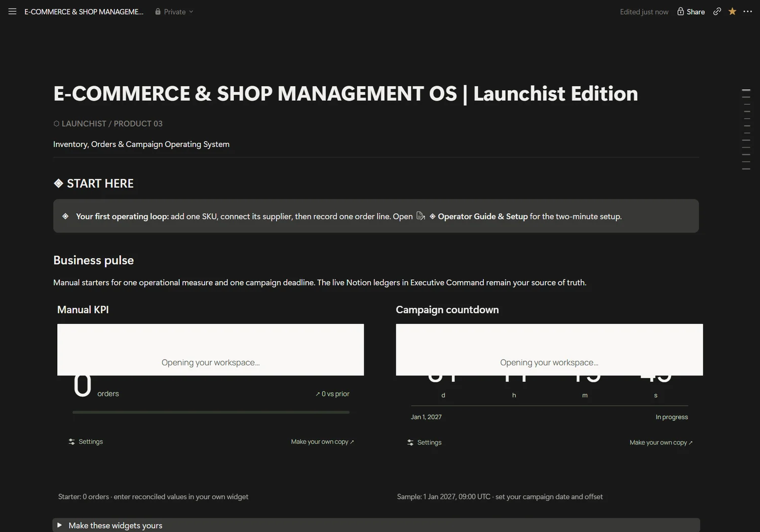The height and width of the screenshot is (532, 760).
Task: Open Make your own copy in Manual KPI
Action: click(322, 442)
